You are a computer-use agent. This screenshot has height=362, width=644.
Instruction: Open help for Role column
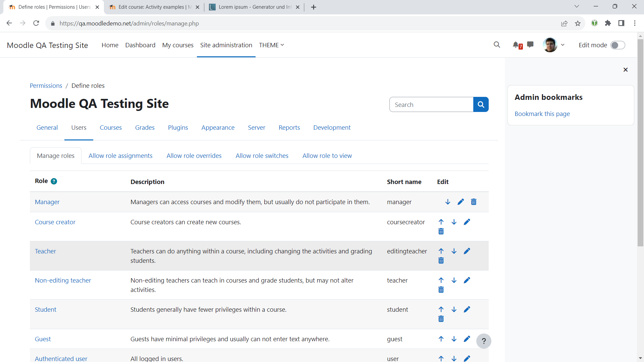[54, 181]
